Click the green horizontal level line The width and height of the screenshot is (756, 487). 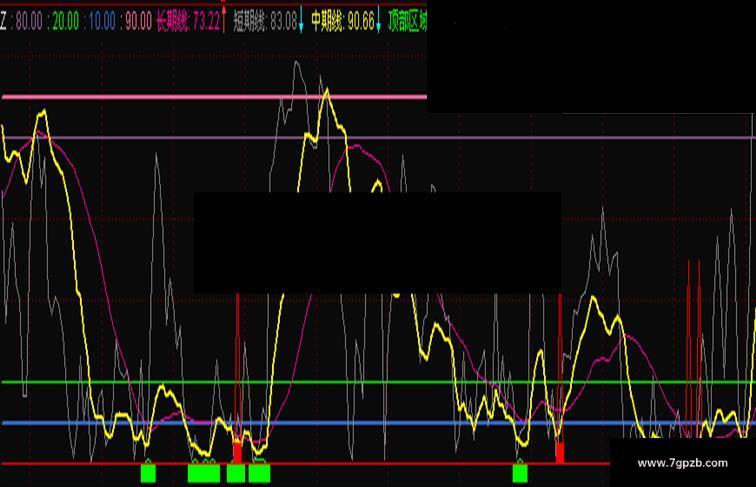tap(378, 382)
